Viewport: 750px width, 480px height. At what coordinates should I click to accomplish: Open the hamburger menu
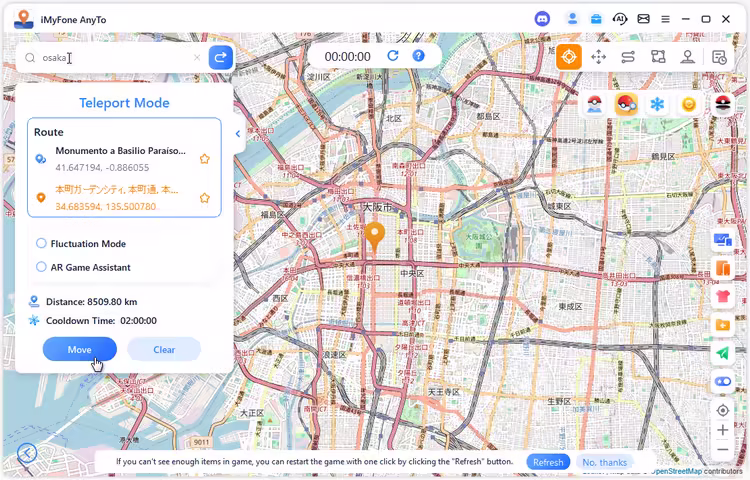click(665, 19)
